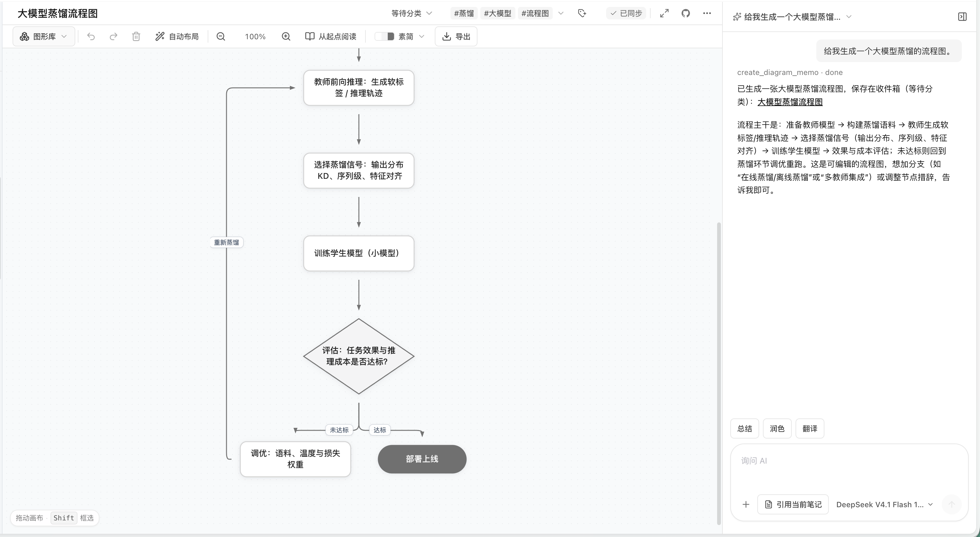This screenshot has height=537, width=980.
Task: Click the #蒸馏 tag
Action: click(x=464, y=13)
